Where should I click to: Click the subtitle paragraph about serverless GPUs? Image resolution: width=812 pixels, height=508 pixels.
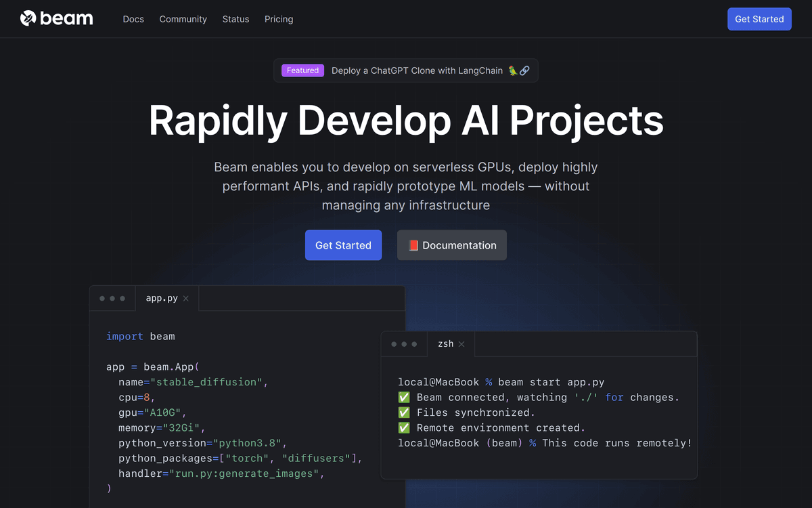406,186
